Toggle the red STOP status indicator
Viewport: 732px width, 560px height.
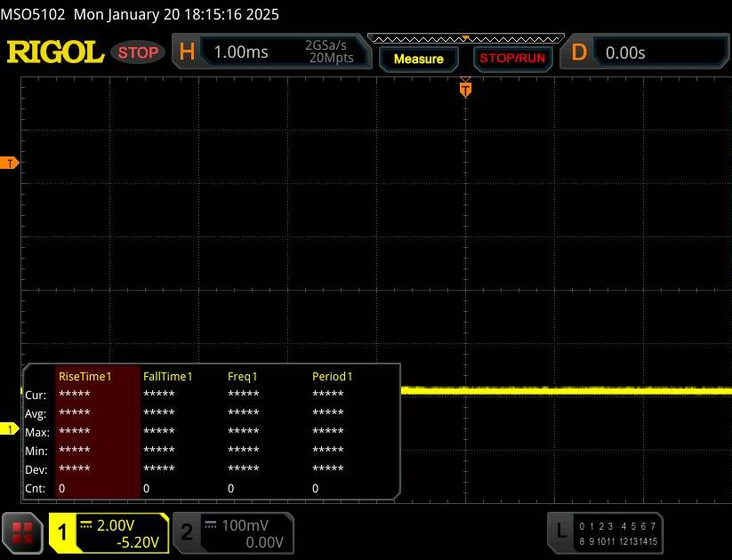tap(140, 52)
